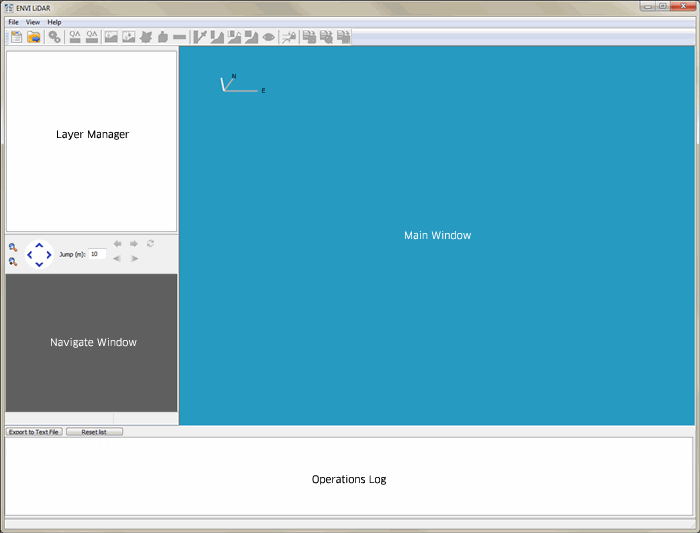Click the first QA mode icon
The height and width of the screenshot is (533, 700).
(75, 37)
